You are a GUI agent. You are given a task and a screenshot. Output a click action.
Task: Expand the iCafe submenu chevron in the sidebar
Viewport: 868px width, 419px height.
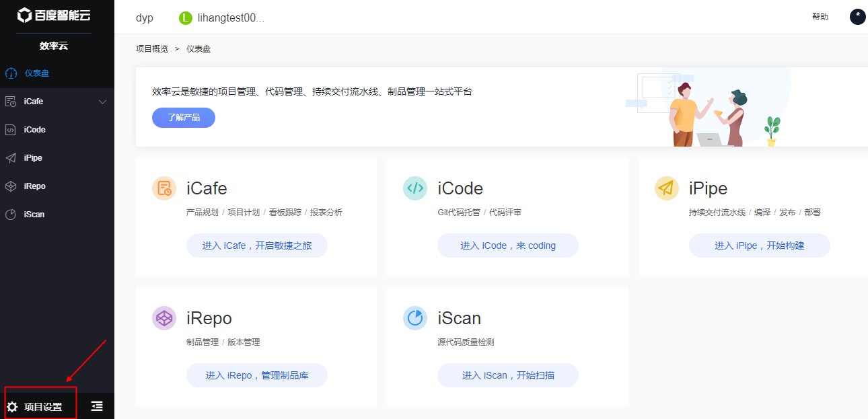pos(103,102)
